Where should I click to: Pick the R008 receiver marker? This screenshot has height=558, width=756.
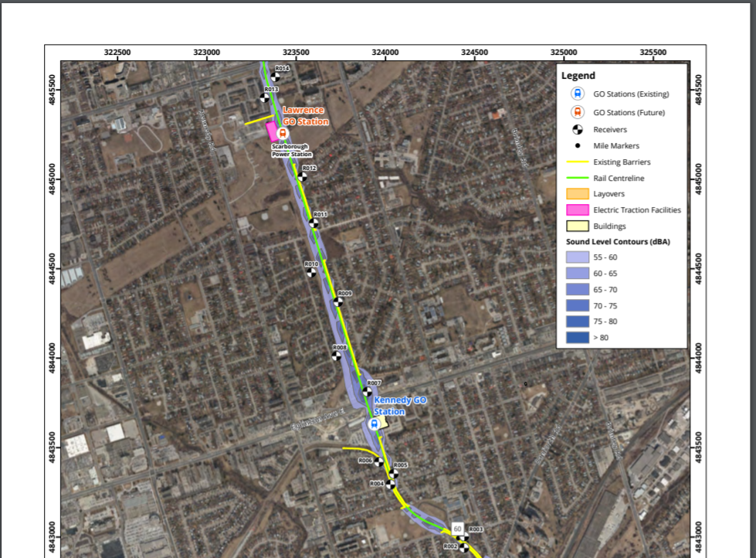pyautogui.click(x=337, y=356)
